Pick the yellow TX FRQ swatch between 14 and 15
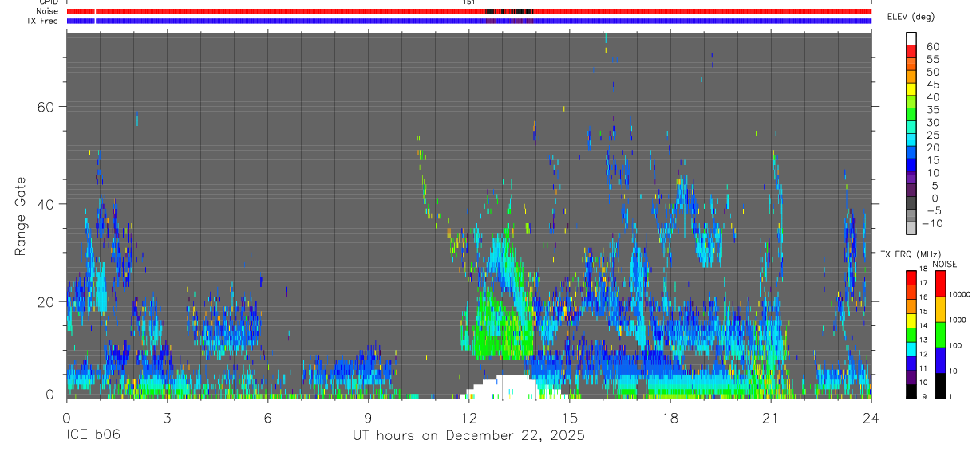Image resolution: width=980 pixels, height=452 pixels. tap(911, 320)
